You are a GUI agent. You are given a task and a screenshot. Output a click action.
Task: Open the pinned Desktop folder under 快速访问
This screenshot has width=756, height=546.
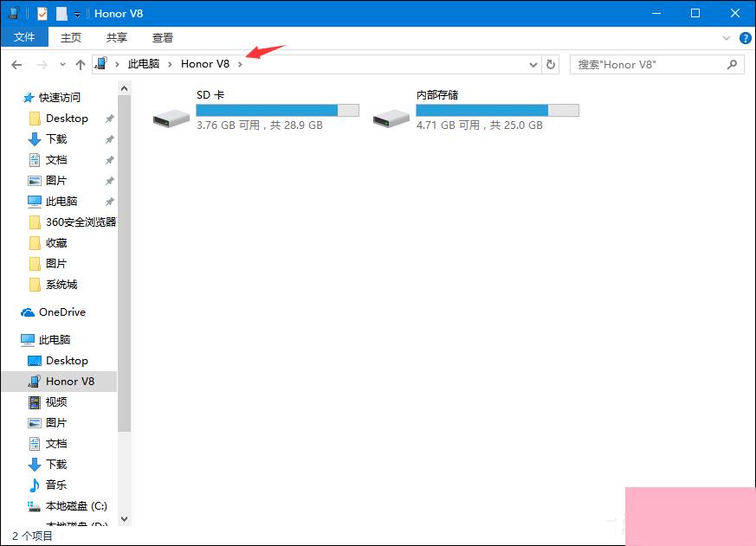tap(67, 119)
